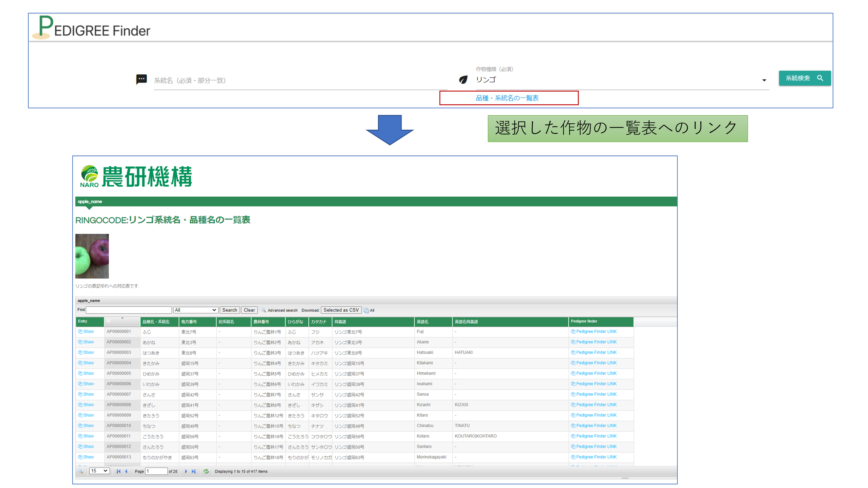
Task: Sort by 品種名・系統名 column header
Action: 156,322
